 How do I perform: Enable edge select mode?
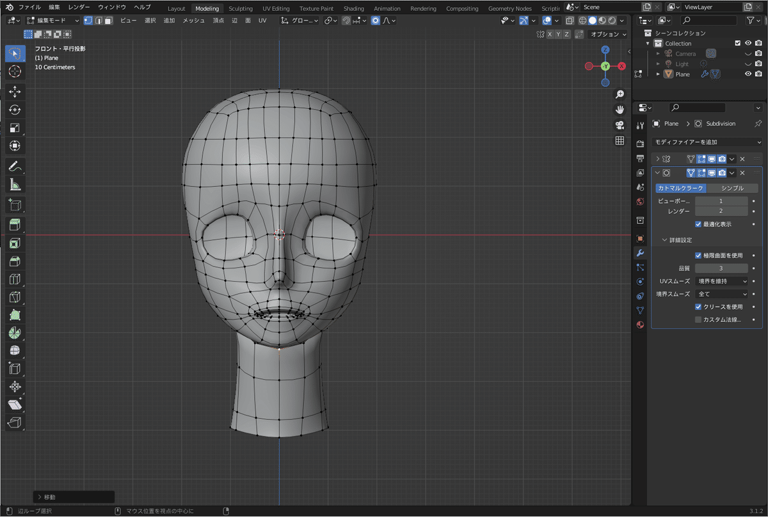pyautogui.click(x=98, y=20)
